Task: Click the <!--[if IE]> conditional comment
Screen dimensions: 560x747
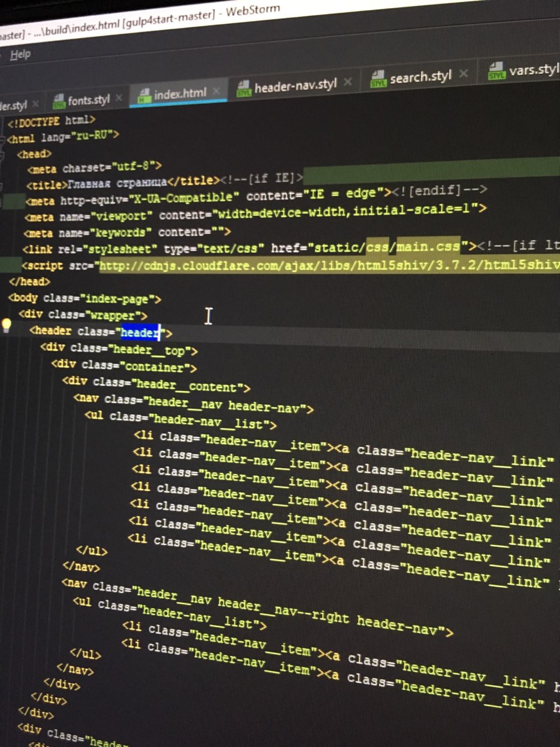Action: pos(262,179)
